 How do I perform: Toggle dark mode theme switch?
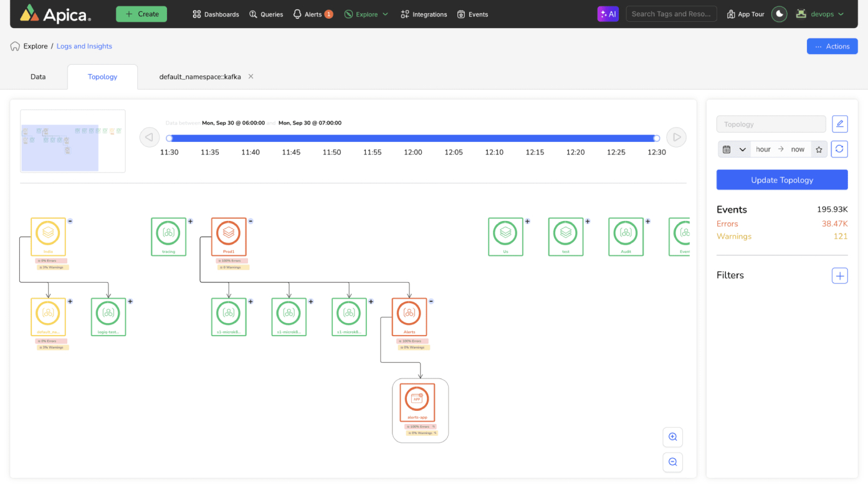[779, 14]
